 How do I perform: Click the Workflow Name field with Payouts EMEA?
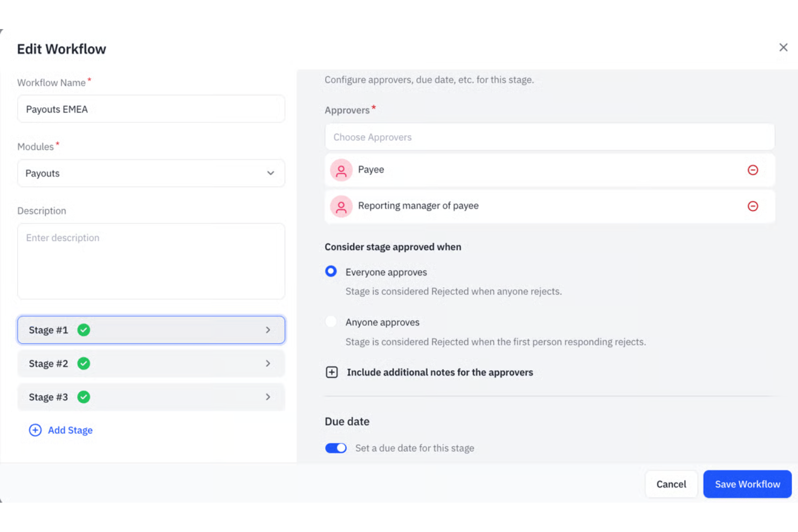tap(151, 109)
